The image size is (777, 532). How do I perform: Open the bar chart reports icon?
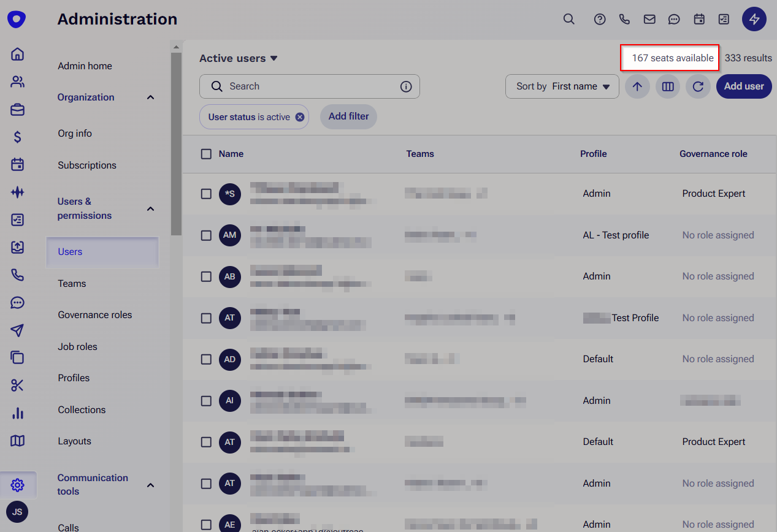[x=17, y=413]
